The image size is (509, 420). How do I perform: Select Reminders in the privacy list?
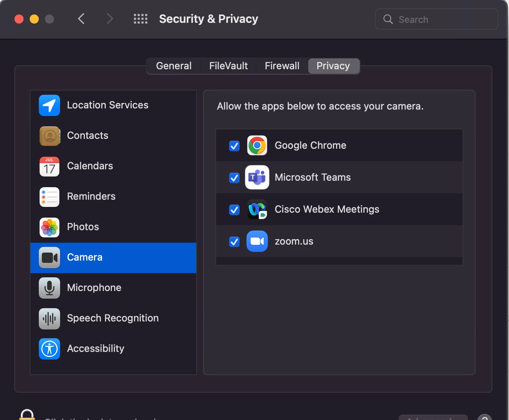[x=113, y=197]
